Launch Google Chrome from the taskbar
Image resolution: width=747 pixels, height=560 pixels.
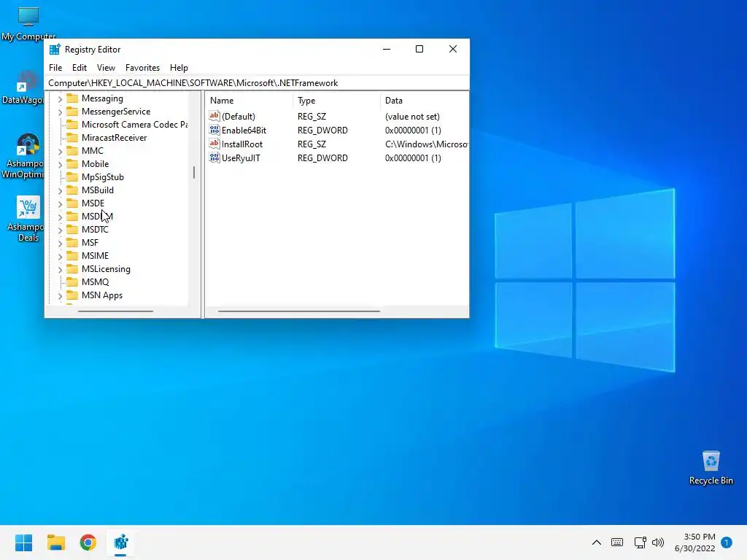(88, 542)
